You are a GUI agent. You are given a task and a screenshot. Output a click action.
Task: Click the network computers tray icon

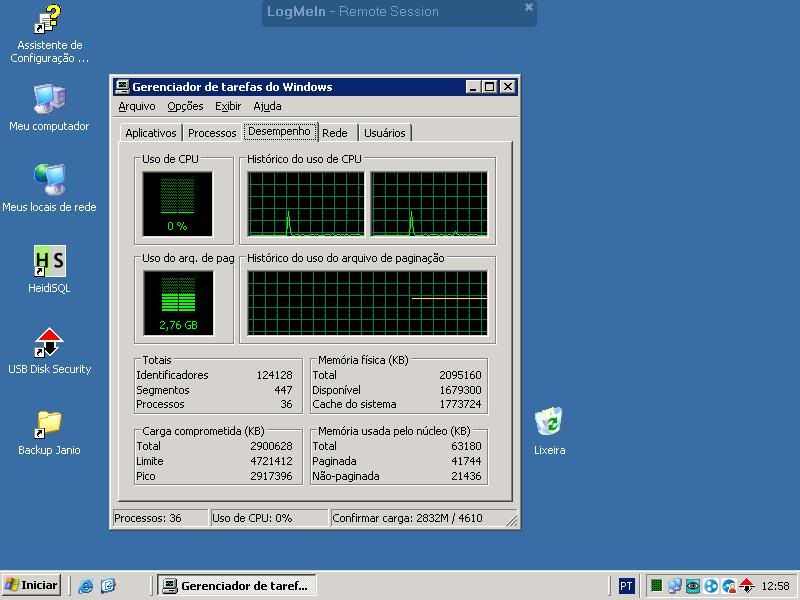pyautogui.click(x=674, y=586)
